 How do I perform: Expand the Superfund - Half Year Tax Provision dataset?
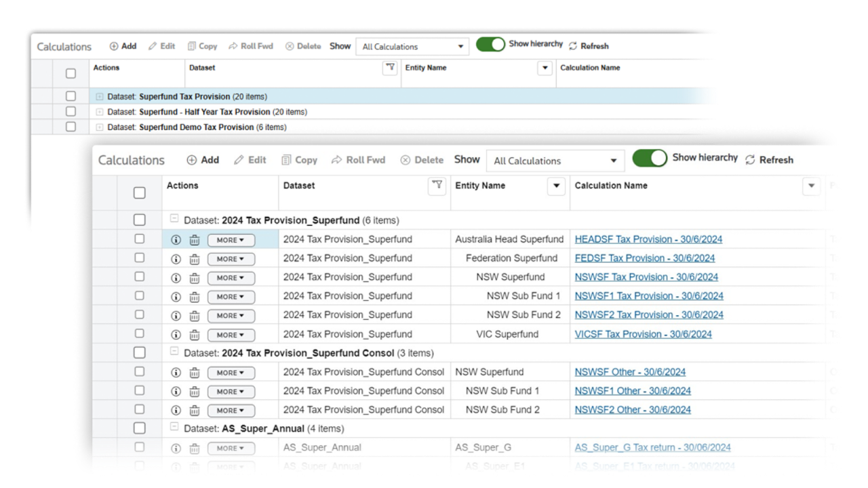100,112
